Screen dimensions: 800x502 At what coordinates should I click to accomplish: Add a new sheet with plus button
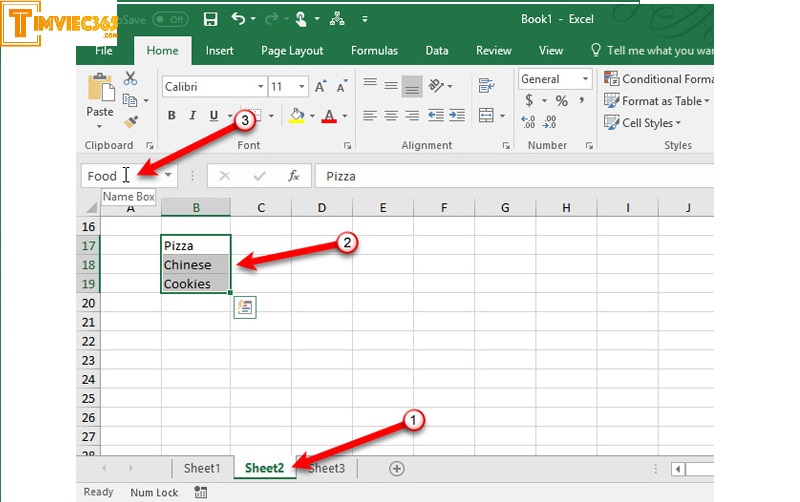[x=396, y=468]
